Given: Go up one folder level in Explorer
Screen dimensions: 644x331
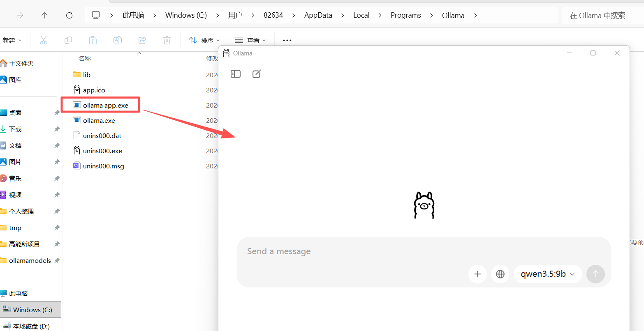Looking at the screenshot, I should (44, 15).
